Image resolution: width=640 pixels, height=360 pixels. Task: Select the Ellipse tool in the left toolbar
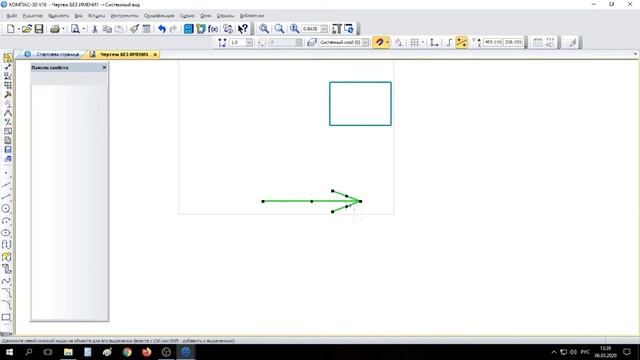6,233
